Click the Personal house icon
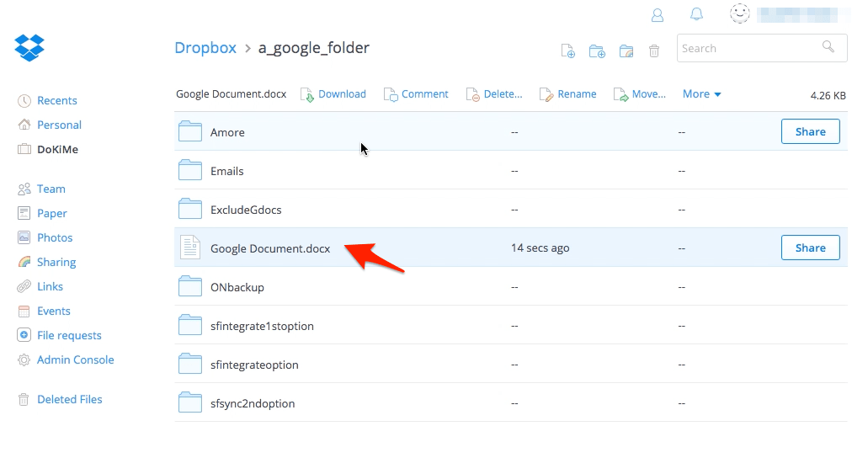868x458 pixels. (x=24, y=125)
